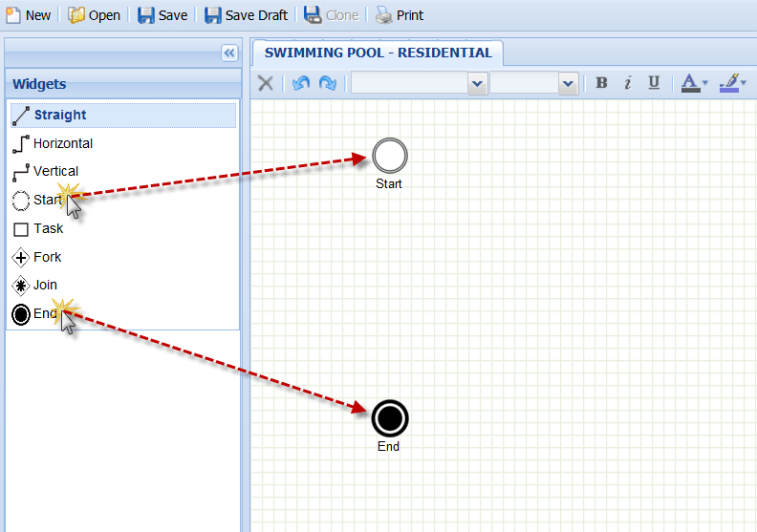Undo the last canvas action
The image size is (757, 532).
(300, 83)
